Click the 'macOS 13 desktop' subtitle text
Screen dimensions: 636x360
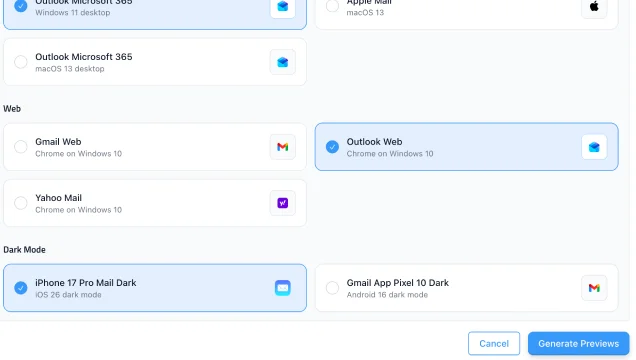(69, 69)
